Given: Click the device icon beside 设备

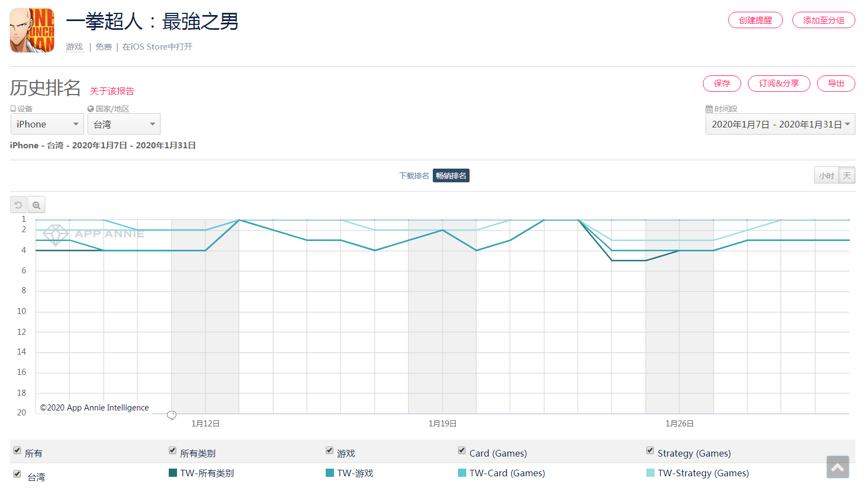Looking at the screenshot, I should coord(13,109).
